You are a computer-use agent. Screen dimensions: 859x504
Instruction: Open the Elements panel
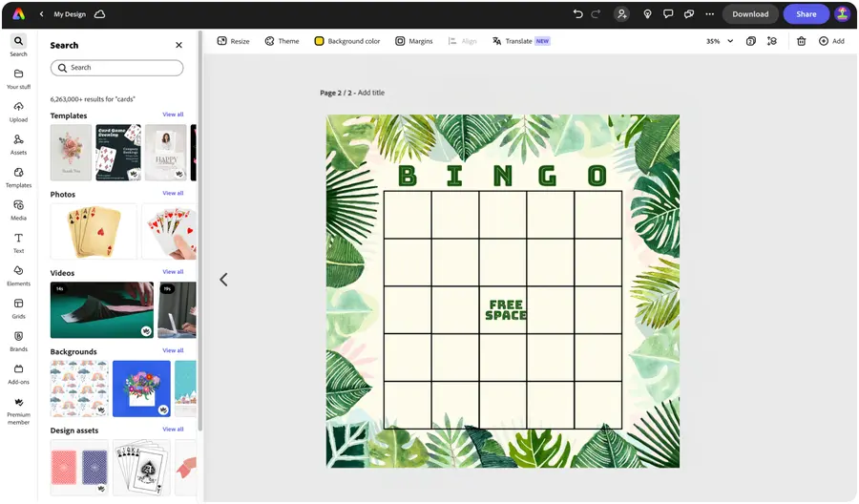click(19, 276)
